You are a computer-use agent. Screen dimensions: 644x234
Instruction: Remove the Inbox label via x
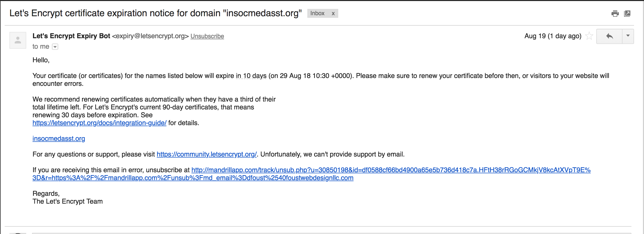pos(333,13)
